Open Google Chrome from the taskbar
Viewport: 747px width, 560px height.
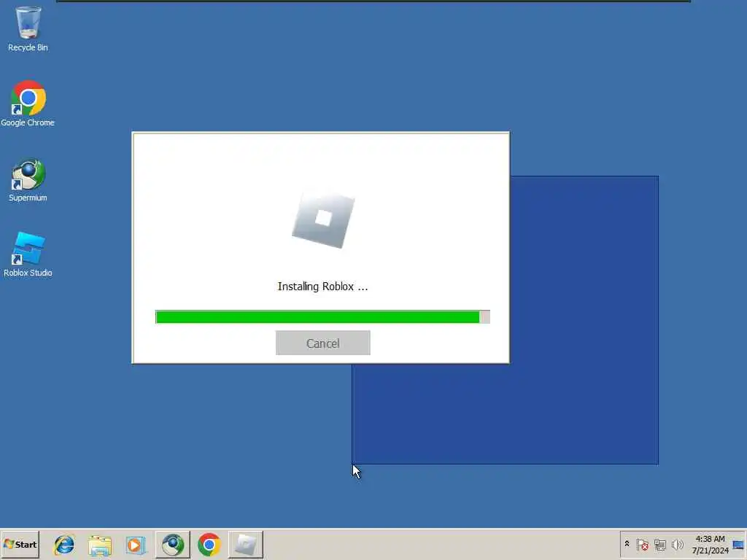pos(209,545)
